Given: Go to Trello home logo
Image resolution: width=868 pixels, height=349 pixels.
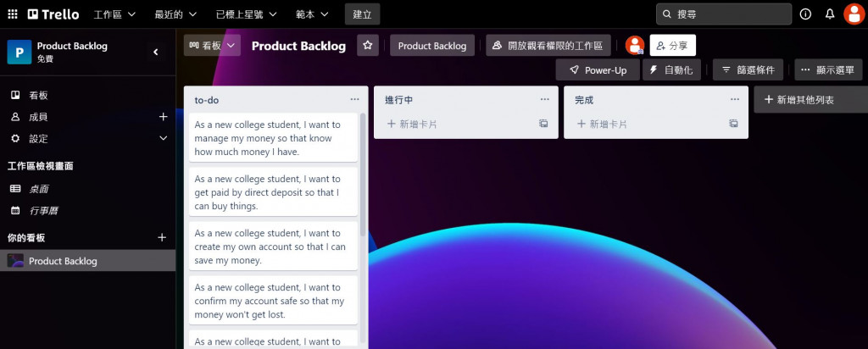Looking at the screenshot, I should [x=53, y=14].
